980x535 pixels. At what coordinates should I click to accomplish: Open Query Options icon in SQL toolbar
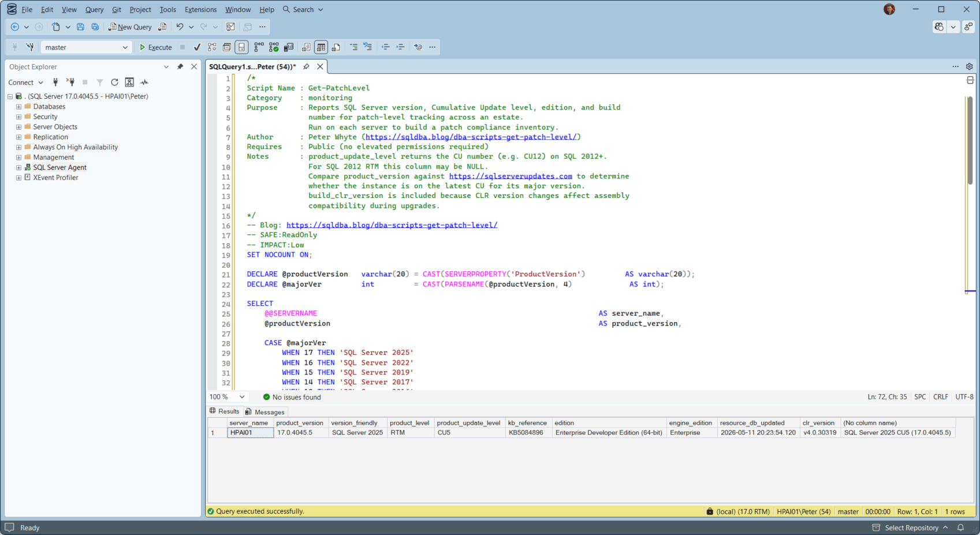[x=227, y=47]
